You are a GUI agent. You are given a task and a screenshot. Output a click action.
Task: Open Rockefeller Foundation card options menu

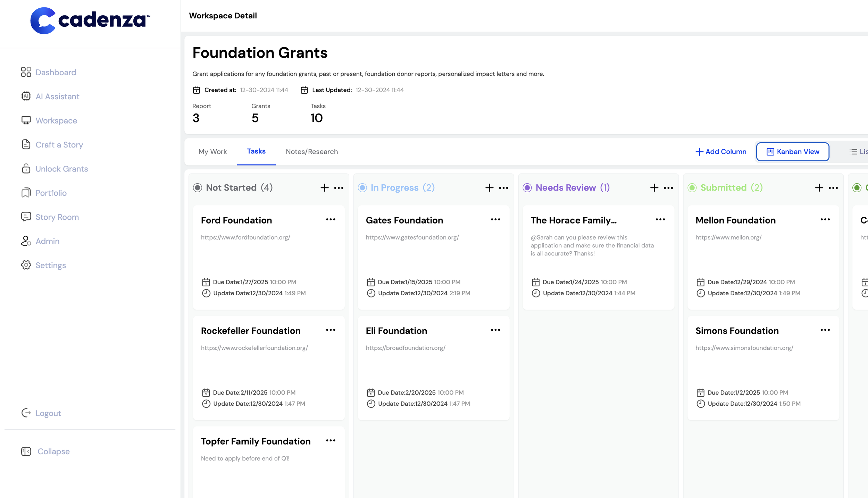331,330
